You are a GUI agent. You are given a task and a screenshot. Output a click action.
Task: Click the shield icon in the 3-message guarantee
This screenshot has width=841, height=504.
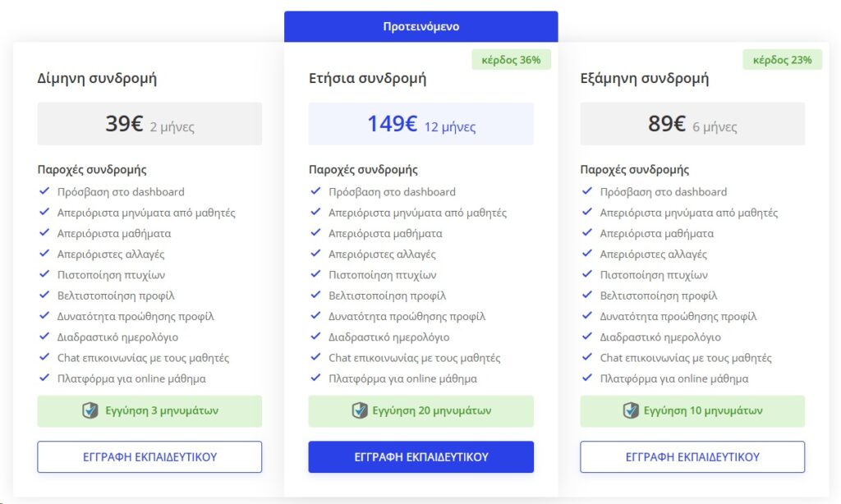[90, 410]
